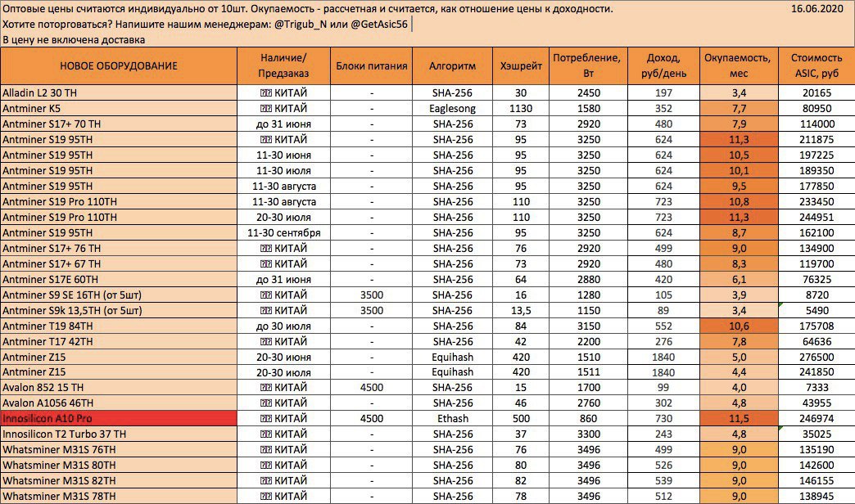Image resolution: width=855 pixels, height=504 pixels.
Task: Click the price cell "244951"
Action: pos(817,217)
